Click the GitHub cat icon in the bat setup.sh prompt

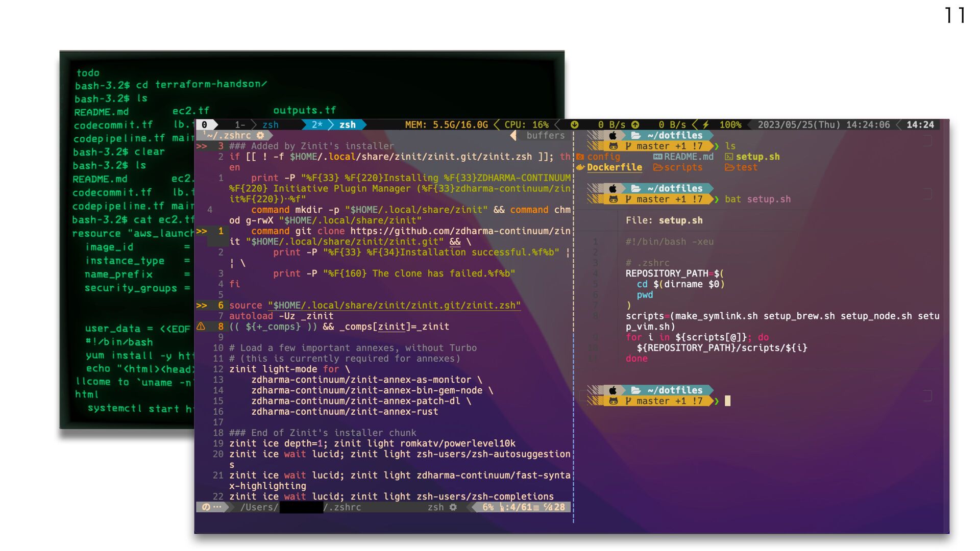614,199
